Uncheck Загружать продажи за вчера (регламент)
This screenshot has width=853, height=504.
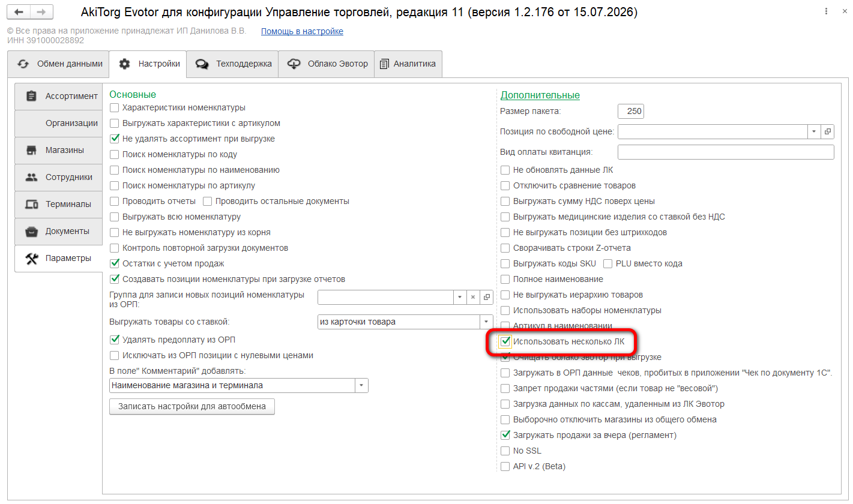point(505,436)
